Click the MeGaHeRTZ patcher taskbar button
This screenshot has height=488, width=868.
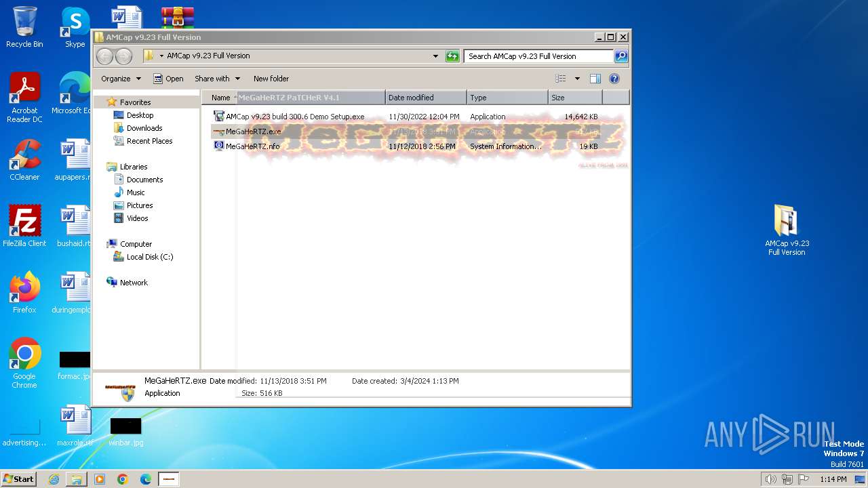(169, 479)
